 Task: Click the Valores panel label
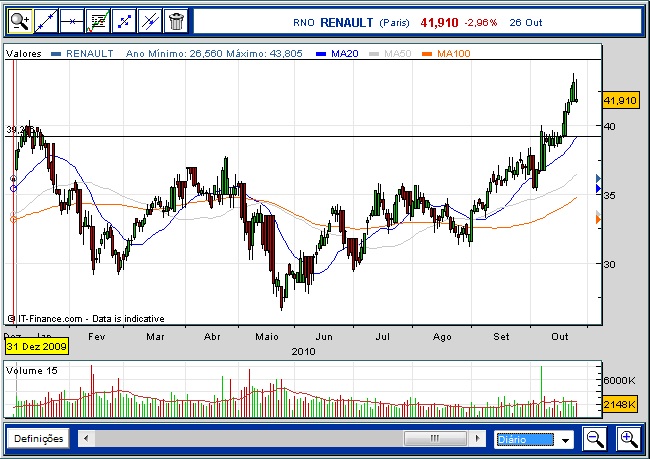[24, 53]
